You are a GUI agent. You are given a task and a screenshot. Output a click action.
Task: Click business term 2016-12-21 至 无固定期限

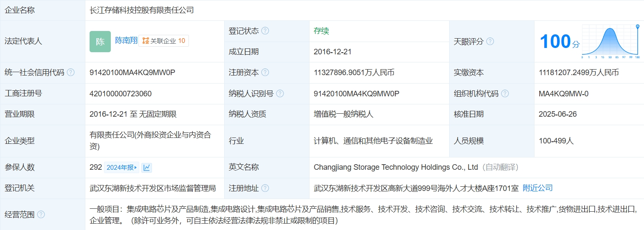(x=133, y=114)
